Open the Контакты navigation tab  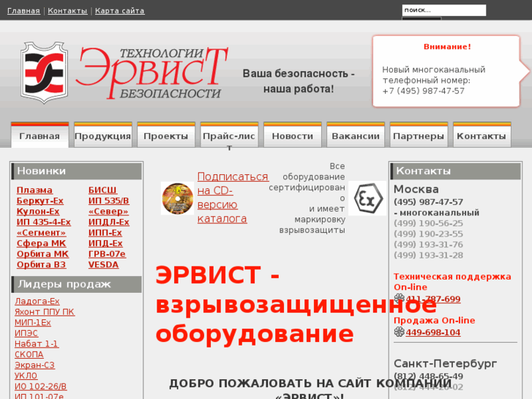pos(482,135)
